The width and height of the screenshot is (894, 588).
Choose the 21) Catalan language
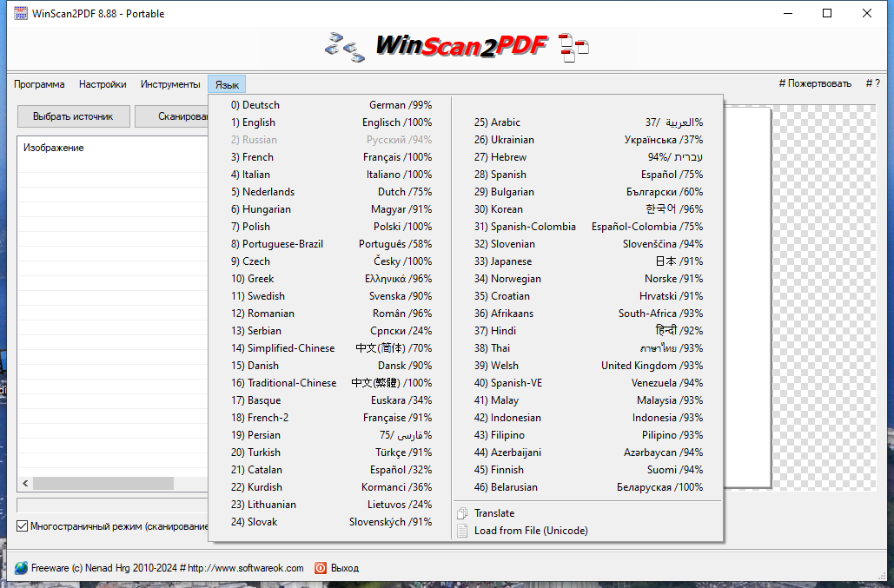tap(331, 470)
